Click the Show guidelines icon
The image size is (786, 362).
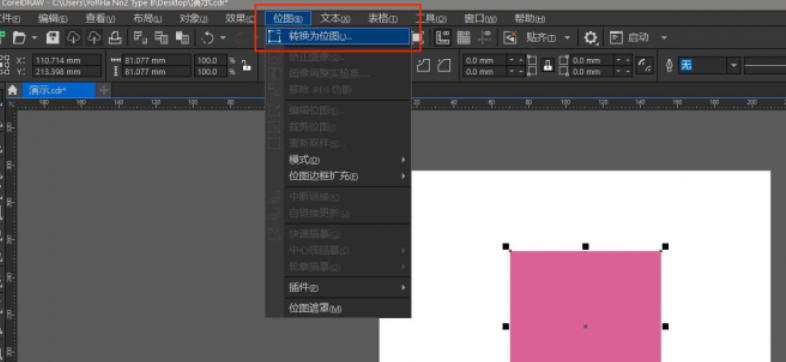[x=484, y=38]
